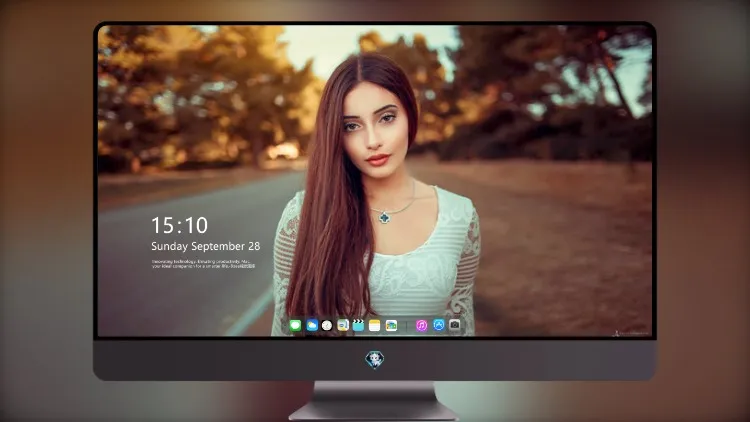Open the Weather app in the dock

312,326
